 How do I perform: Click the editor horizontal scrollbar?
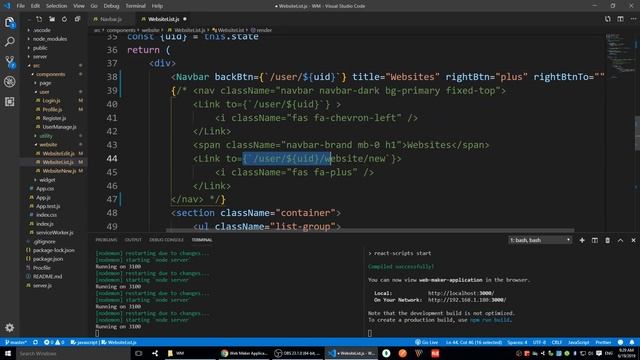(x=369, y=231)
